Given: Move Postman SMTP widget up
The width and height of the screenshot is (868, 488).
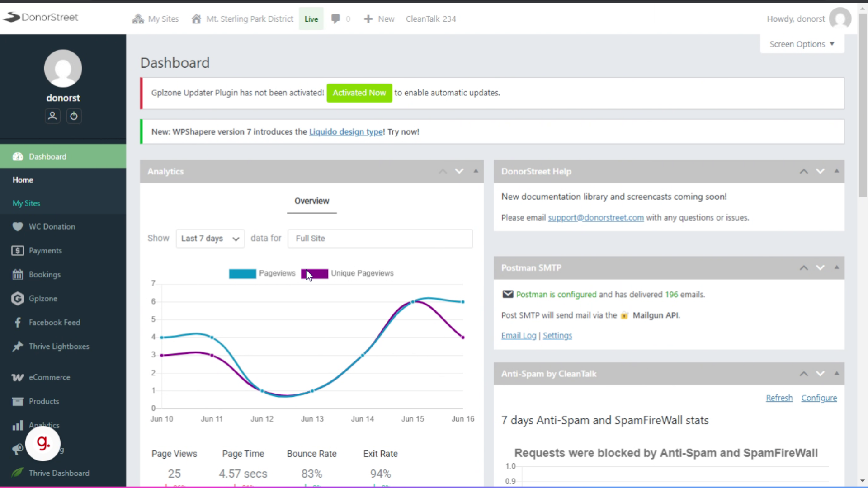Looking at the screenshot, I should [x=804, y=268].
